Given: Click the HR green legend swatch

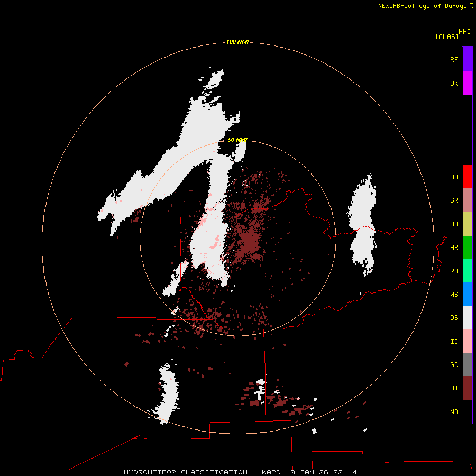Looking at the screenshot, I should coord(467,248).
